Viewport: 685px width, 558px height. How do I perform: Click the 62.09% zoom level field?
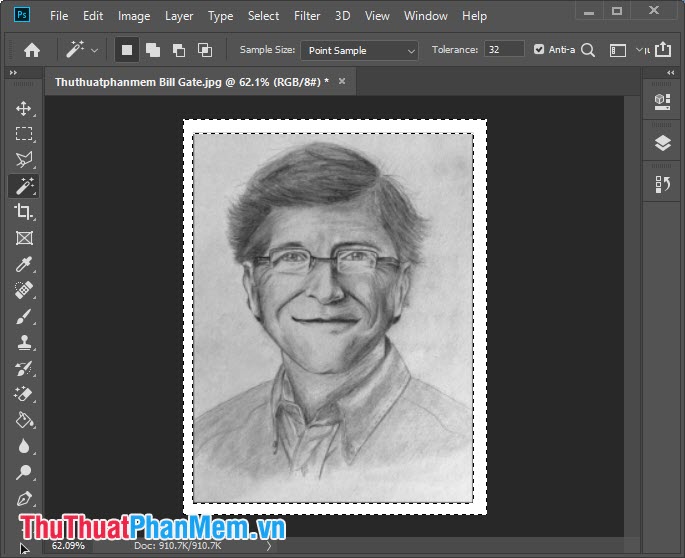point(68,546)
